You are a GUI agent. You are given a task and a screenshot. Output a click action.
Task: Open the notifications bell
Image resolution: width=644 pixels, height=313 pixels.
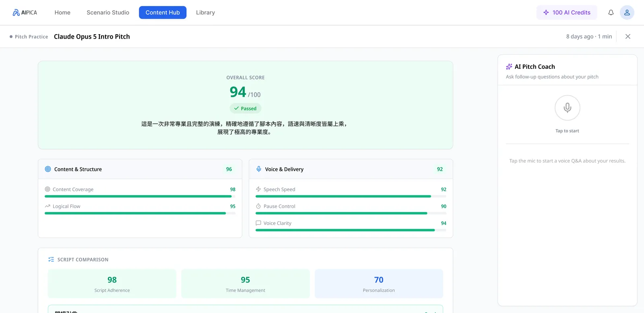tap(611, 12)
